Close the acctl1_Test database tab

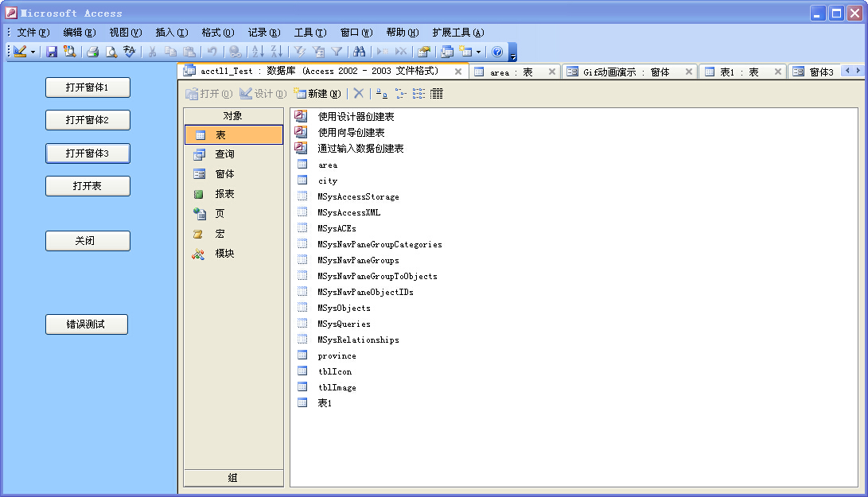coord(458,72)
